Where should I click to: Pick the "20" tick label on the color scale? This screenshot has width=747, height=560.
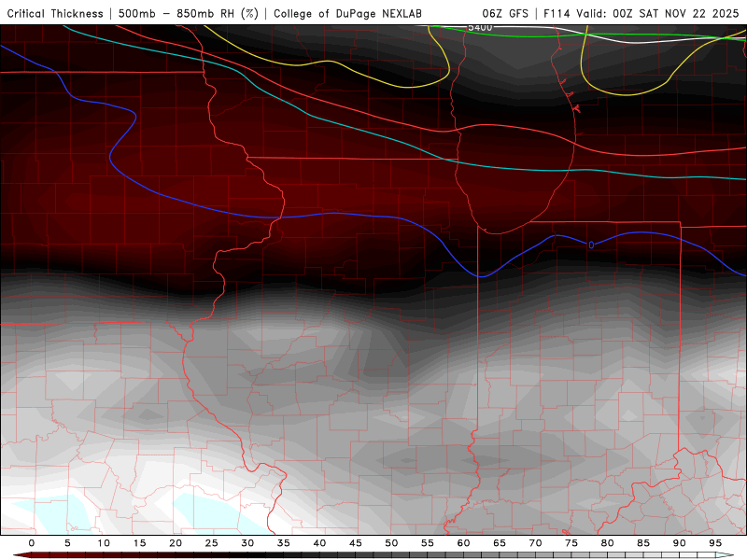point(176,543)
